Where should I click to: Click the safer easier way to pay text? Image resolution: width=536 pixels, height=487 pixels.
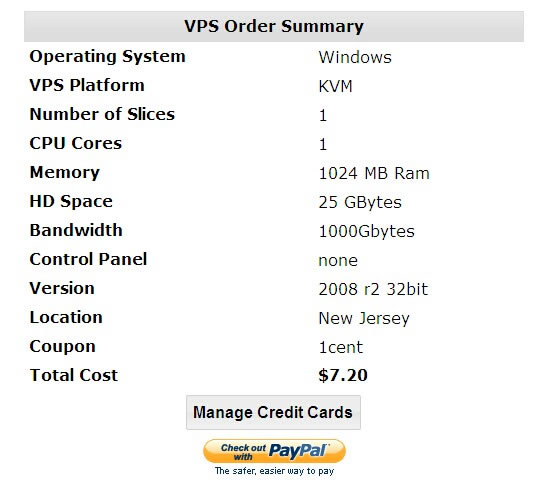274,471
